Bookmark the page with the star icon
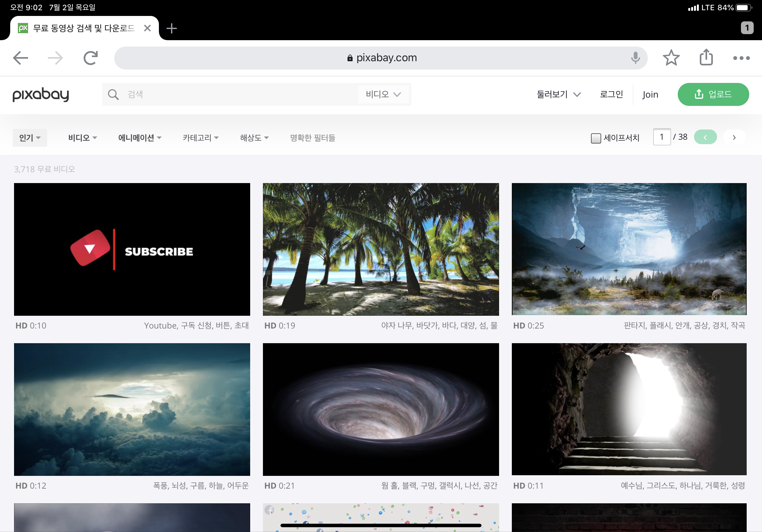 [x=671, y=58]
